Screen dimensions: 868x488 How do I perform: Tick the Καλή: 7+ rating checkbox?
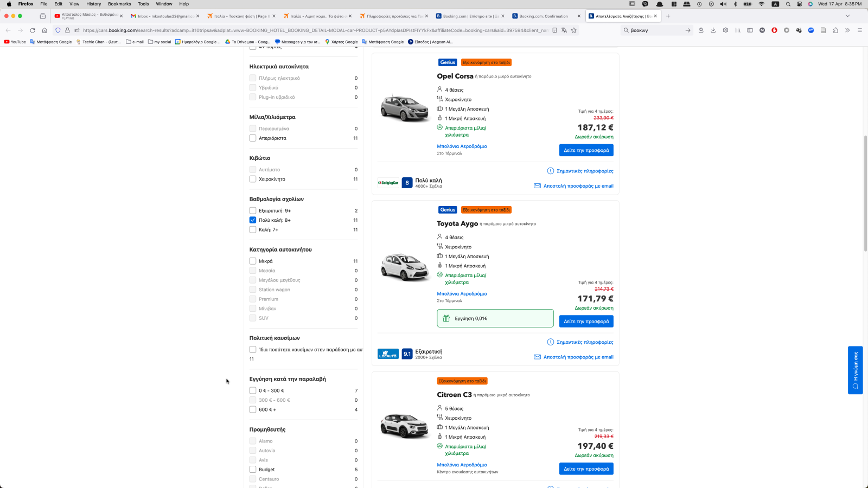click(x=253, y=229)
